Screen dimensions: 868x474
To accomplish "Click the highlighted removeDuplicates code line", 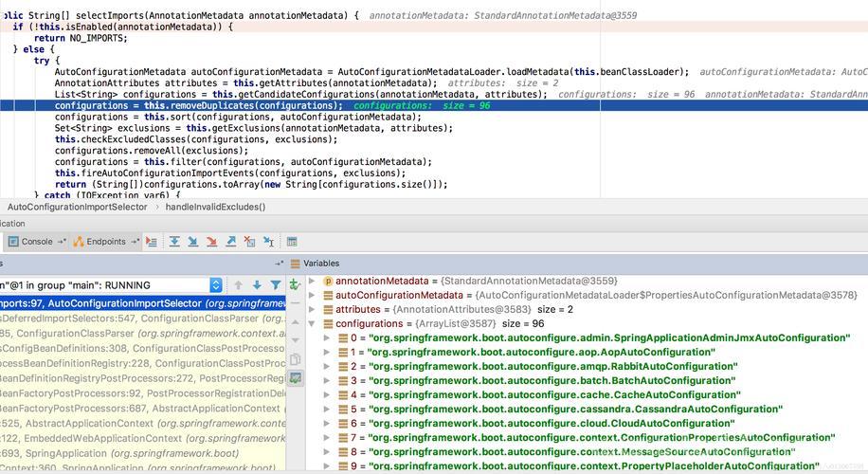I will point(434,106).
